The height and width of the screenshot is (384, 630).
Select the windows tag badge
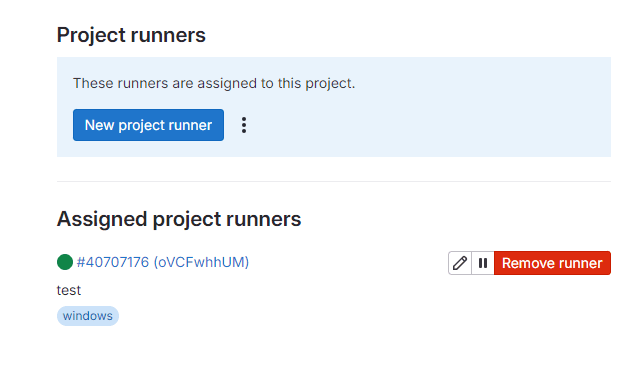pyautogui.click(x=88, y=316)
